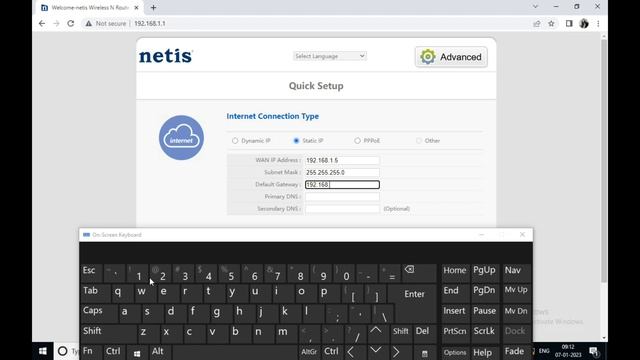
Task: Tap the Esc key on the keyboard
Action: pos(91,273)
